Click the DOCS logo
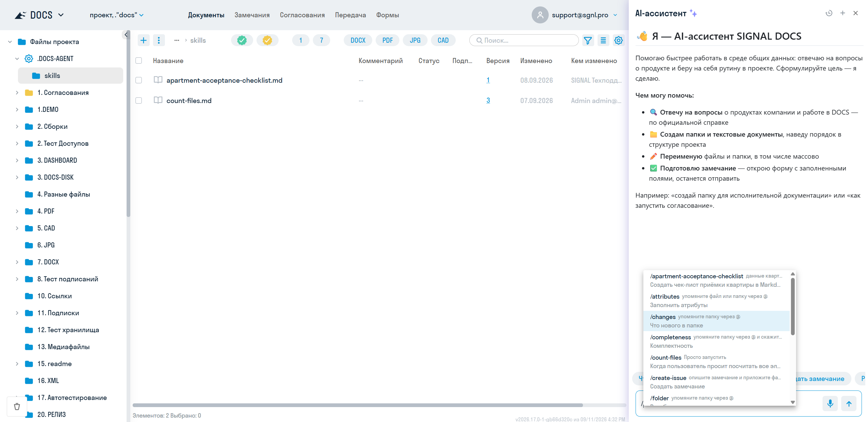This screenshot has width=868, height=422. coord(34,15)
